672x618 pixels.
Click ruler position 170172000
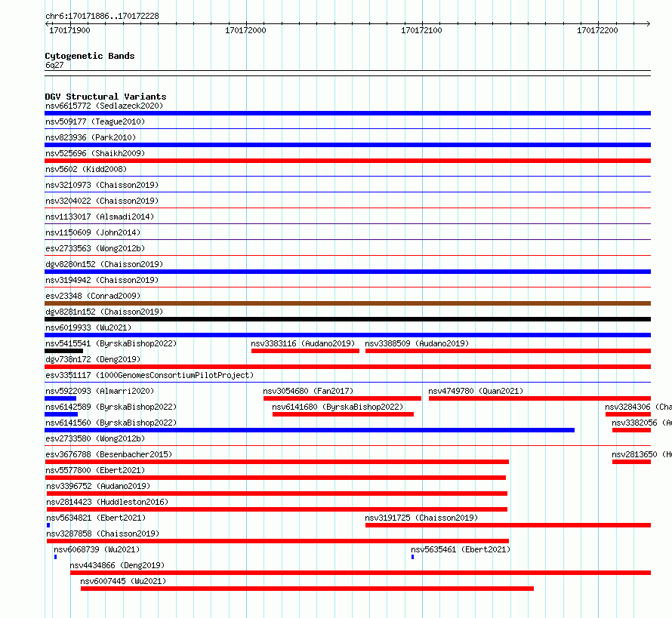(x=245, y=30)
